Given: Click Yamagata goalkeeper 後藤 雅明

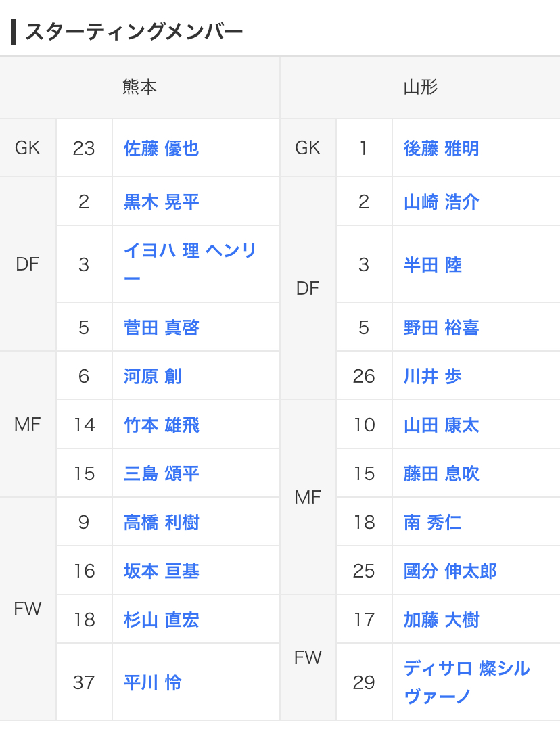Looking at the screenshot, I should [441, 148].
